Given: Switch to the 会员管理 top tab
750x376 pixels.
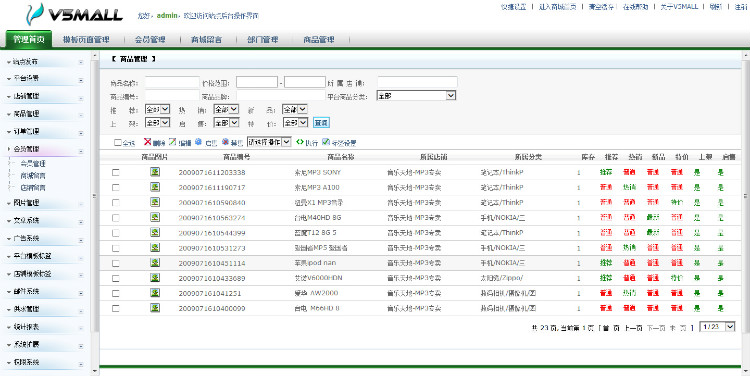Looking at the screenshot, I should point(150,40).
